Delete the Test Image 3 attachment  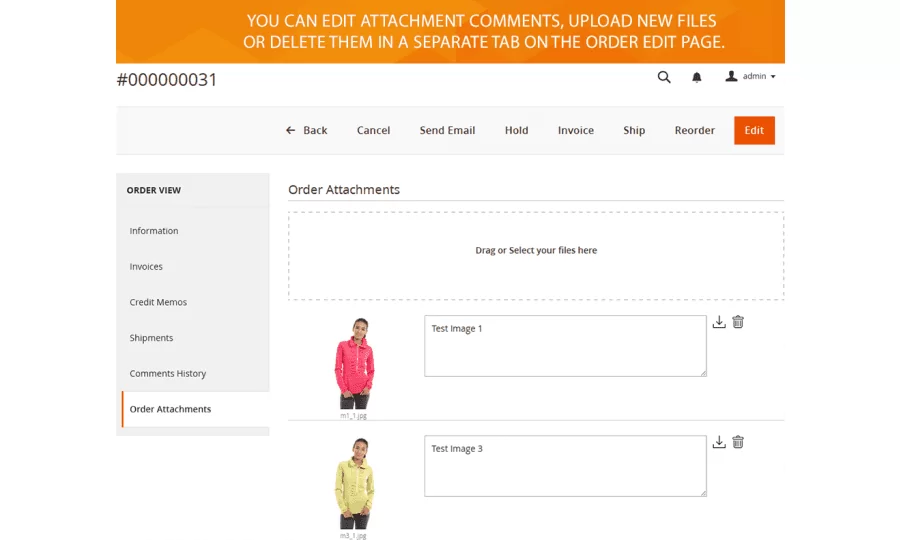click(738, 442)
